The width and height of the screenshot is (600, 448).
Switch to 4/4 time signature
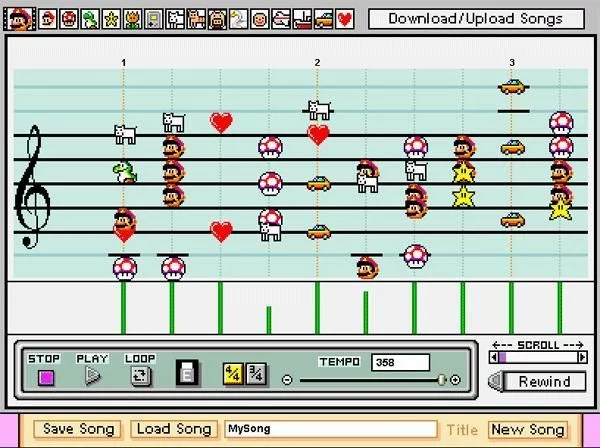233,373
